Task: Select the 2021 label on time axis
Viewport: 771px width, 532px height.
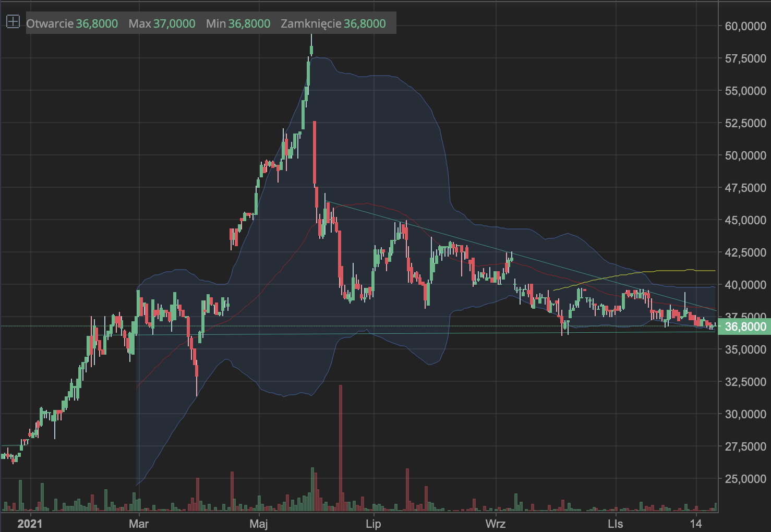Action: coord(28,523)
